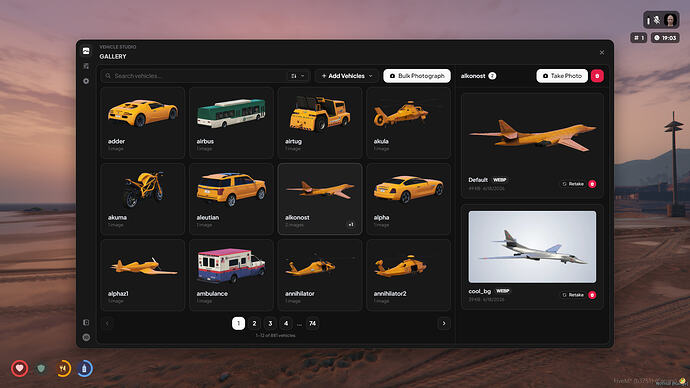690x388 pixels.
Task: Select the airbus vehicle card
Action: pos(231,122)
